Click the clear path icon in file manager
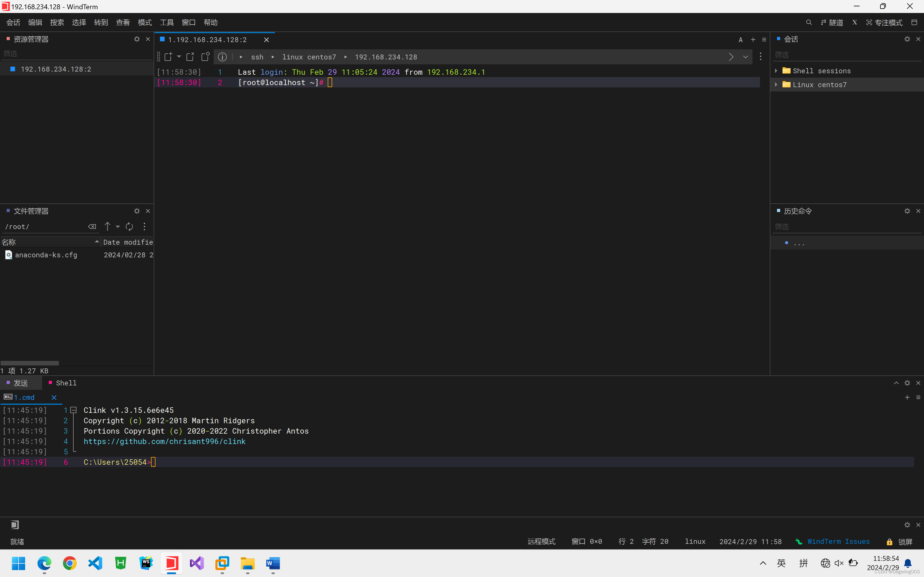This screenshot has height=577, width=924. 92,227
